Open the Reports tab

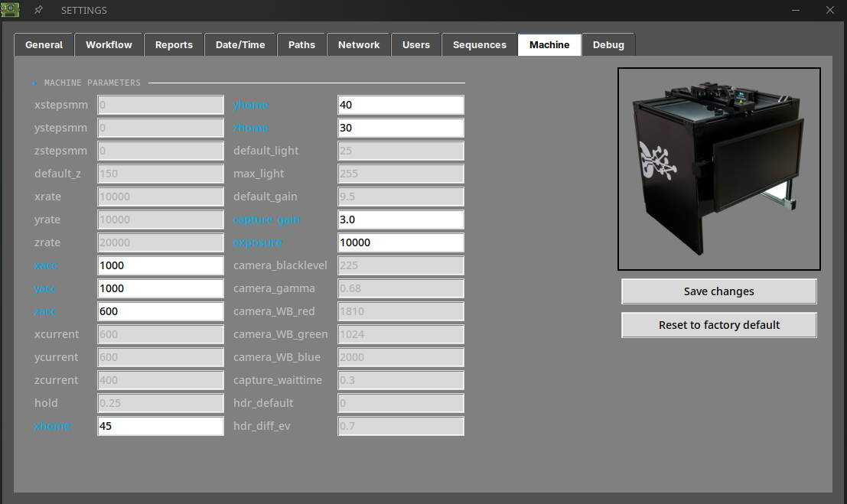pyautogui.click(x=174, y=45)
